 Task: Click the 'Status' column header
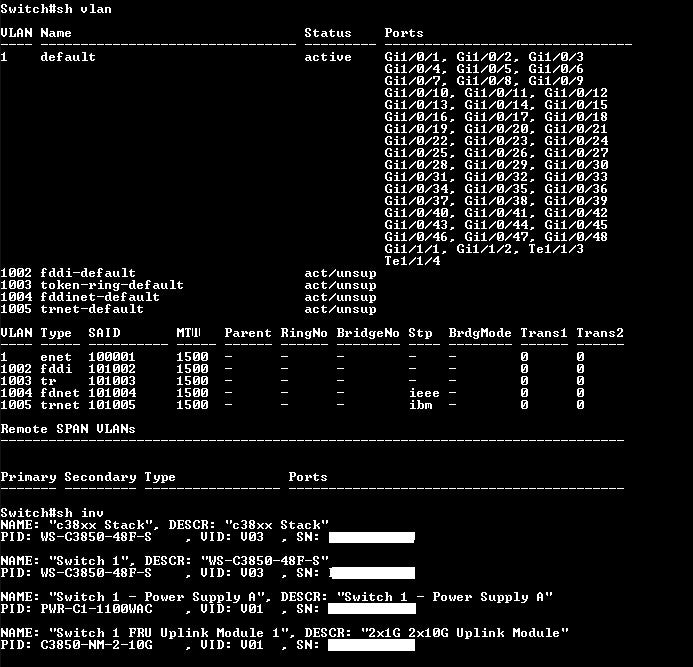(x=327, y=33)
